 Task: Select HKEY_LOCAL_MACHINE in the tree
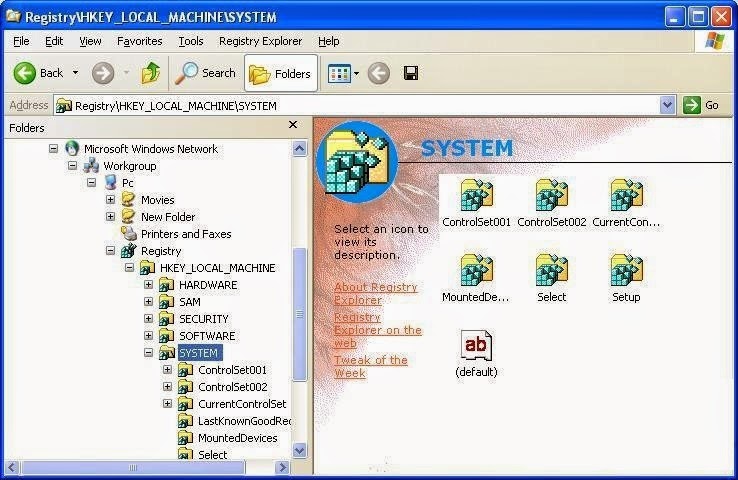217,268
